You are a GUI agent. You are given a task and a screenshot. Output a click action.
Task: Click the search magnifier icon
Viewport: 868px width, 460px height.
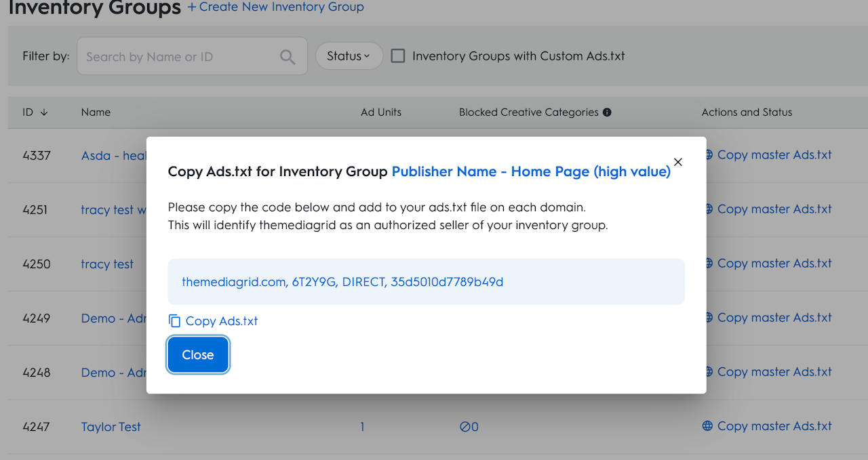(288, 57)
